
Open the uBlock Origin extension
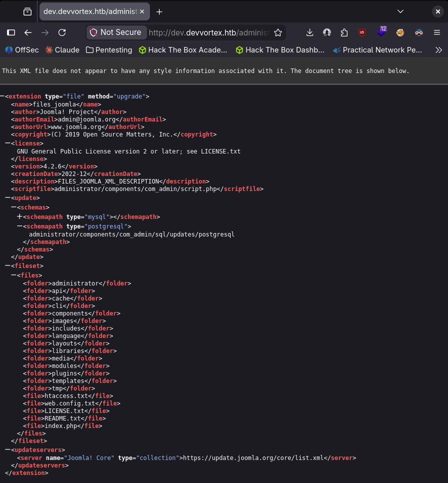[361, 32]
